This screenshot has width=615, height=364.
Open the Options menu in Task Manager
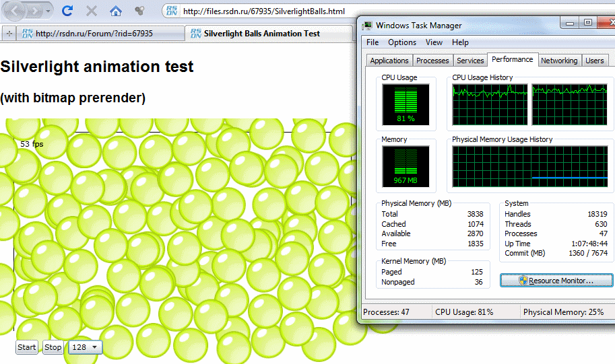tap(401, 42)
